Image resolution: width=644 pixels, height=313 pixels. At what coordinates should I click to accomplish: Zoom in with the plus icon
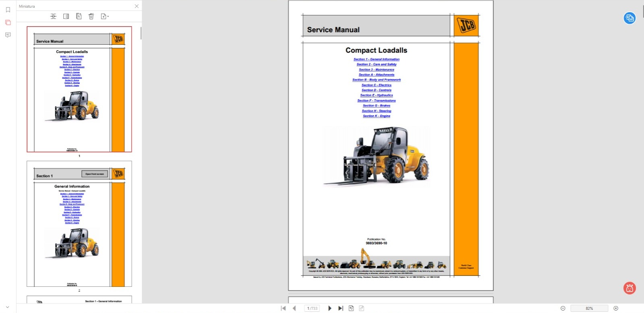pos(616,308)
